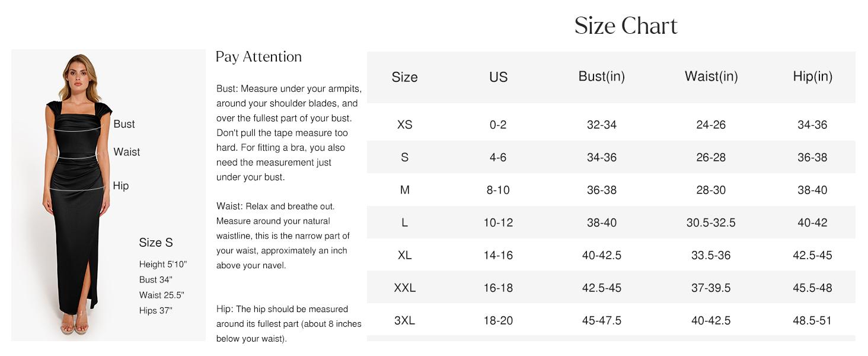Image resolution: width=868 pixels, height=356 pixels.
Task: Click the XXL size row label
Action: [405, 288]
